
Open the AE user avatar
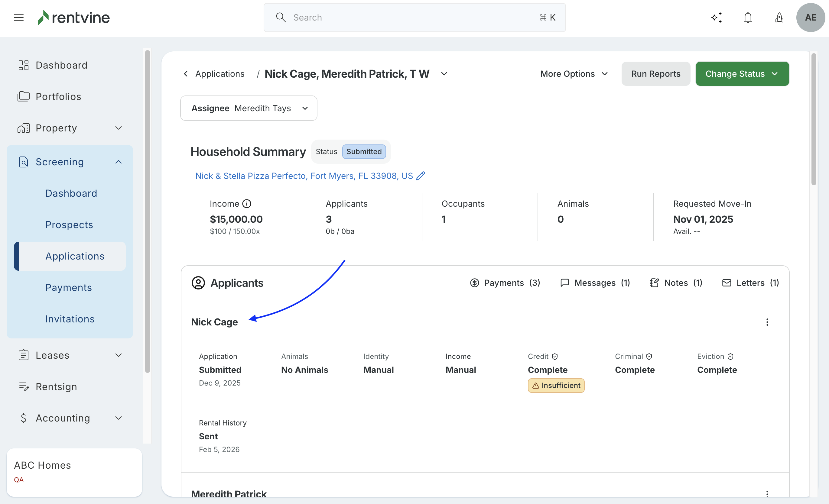click(810, 18)
